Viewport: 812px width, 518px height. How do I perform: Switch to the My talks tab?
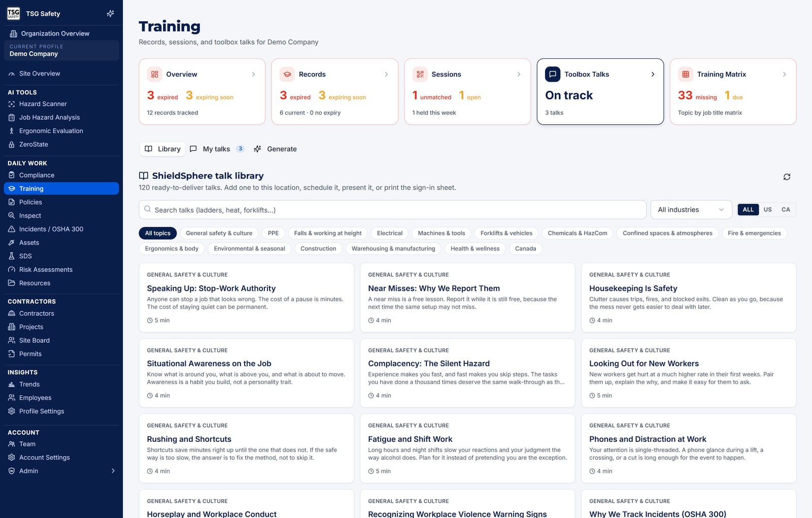pos(217,149)
